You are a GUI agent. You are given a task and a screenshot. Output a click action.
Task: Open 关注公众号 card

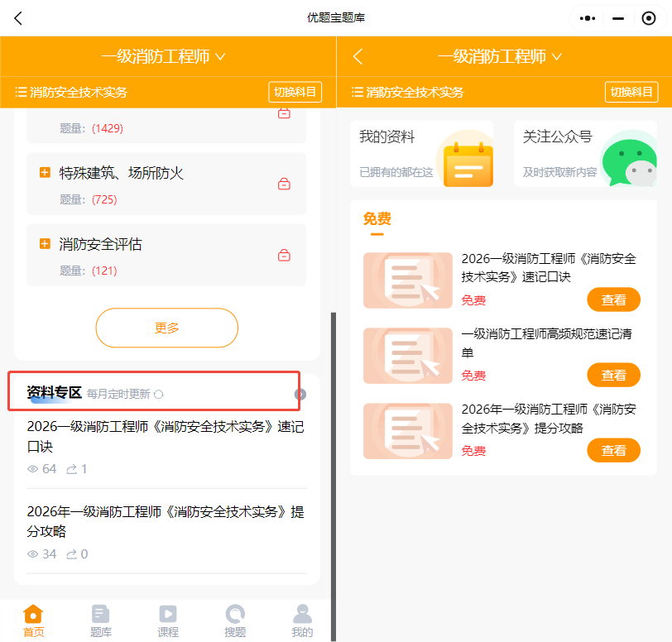point(585,154)
